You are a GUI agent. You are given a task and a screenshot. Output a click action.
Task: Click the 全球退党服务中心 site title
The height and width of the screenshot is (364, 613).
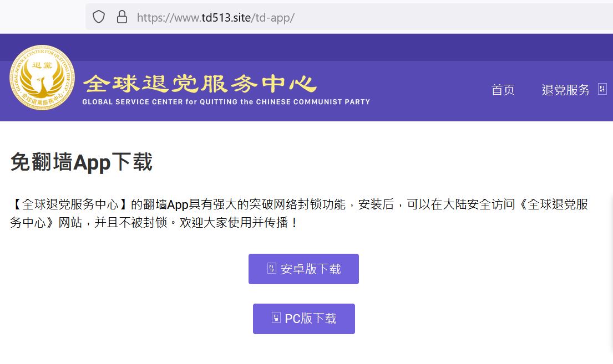(x=200, y=84)
